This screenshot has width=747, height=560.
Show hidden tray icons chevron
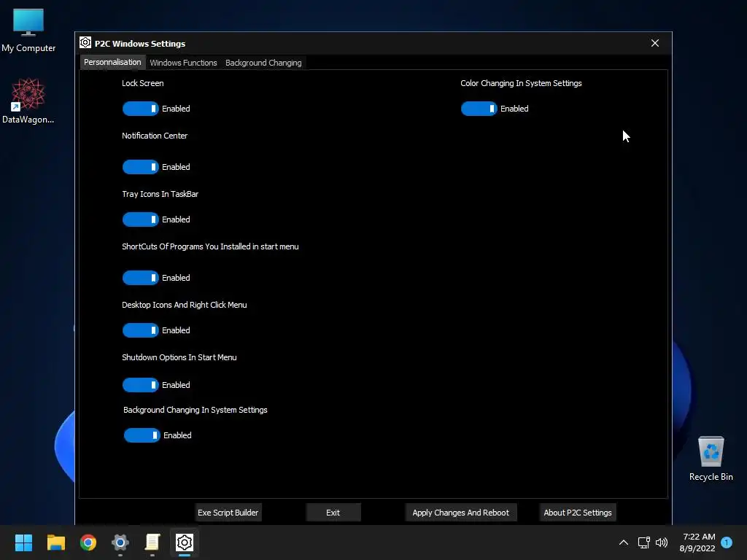[x=623, y=542]
